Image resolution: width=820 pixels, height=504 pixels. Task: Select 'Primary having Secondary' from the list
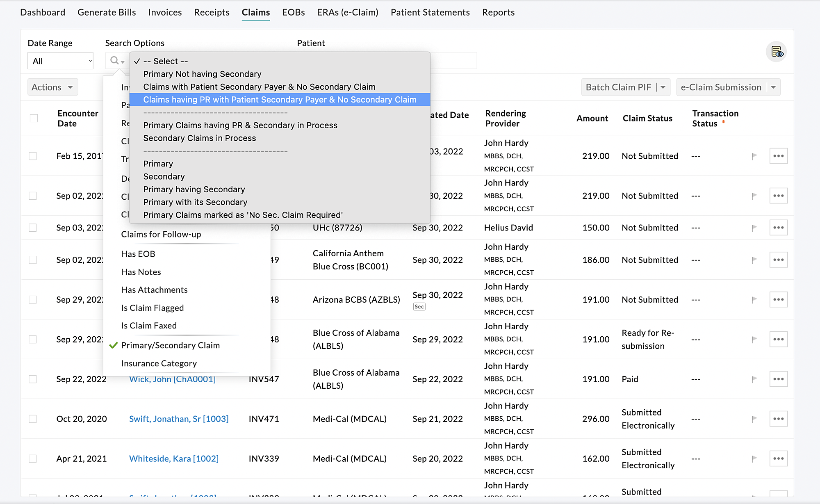coord(194,189)
